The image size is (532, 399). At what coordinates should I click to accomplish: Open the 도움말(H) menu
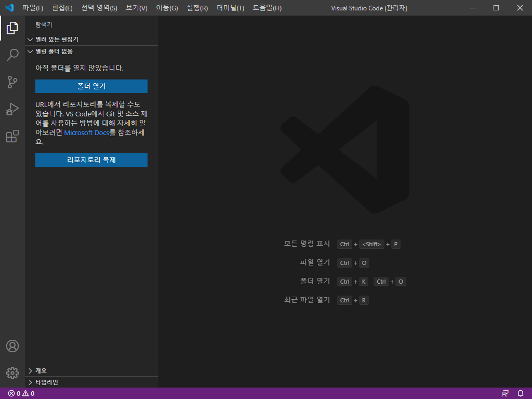(267, 8)
